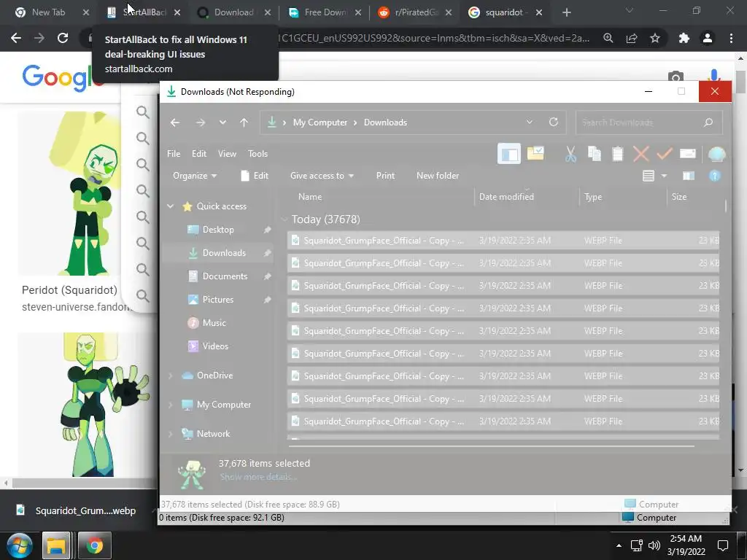Go forward in Downloads window
The height and width of the screenshot is (560, 747).
[x=201, y=122]
